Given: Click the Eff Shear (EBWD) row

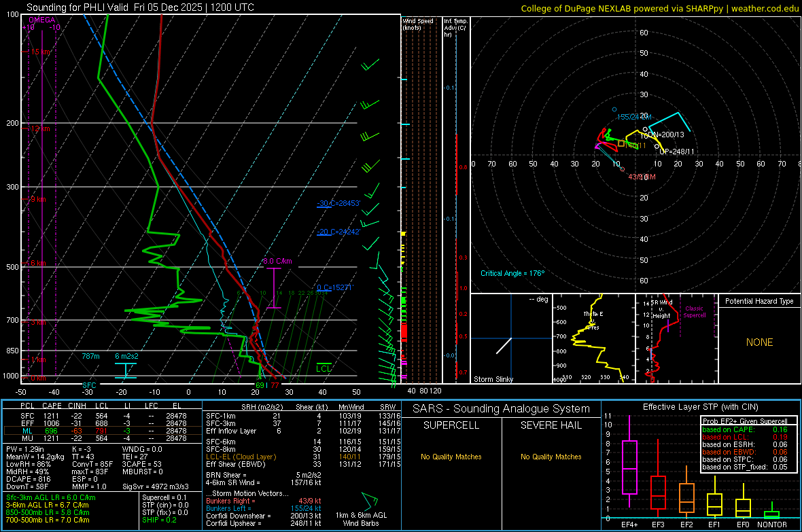Looking at the screenshot, I should pyautogui.click(x=302, y=464).
